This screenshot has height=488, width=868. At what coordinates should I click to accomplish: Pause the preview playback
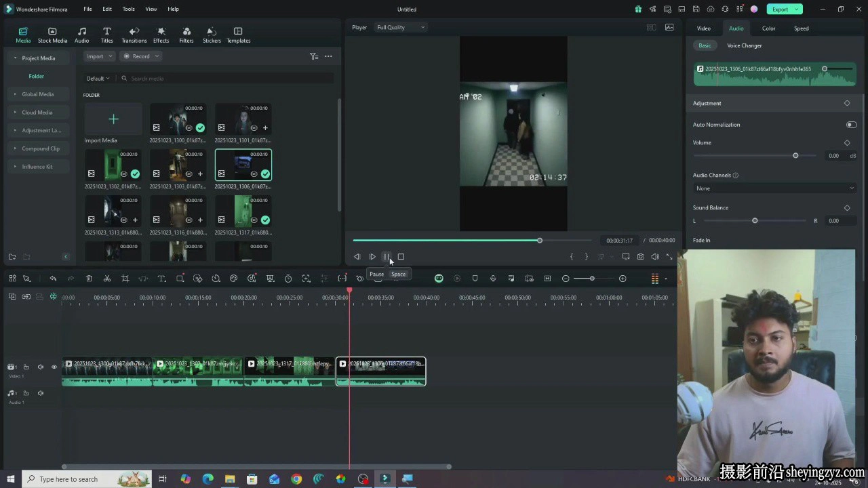click(x=387, y=257)
